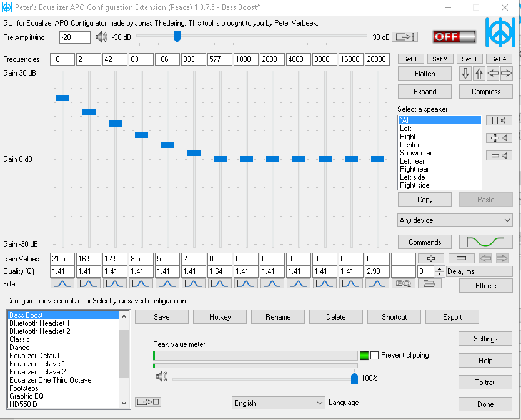Click the 100% volume slider handle

tap(354, 378)
